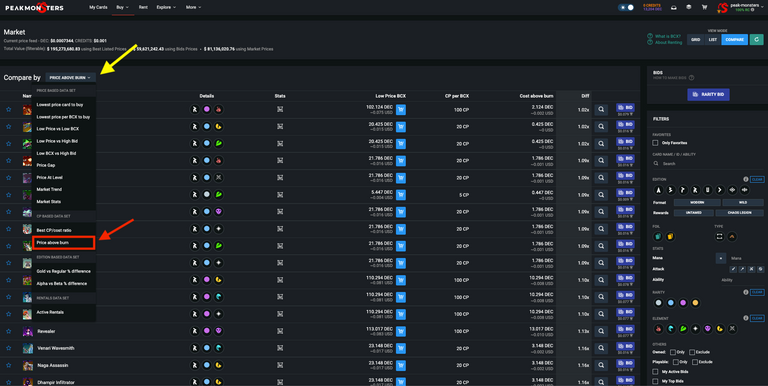Filter by gold foil icon
768x386 pixels.
(x=670, y=237)
